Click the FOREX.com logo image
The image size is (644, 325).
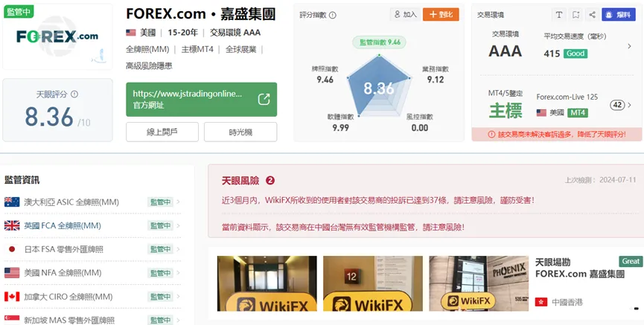[57, 36]
